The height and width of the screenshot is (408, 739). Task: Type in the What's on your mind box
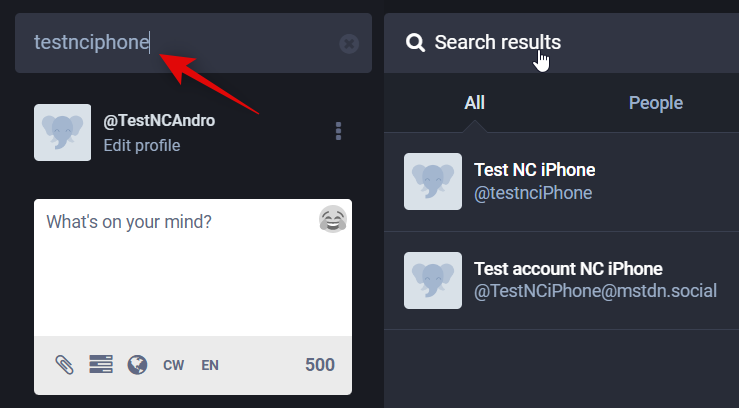click(180, 270)
